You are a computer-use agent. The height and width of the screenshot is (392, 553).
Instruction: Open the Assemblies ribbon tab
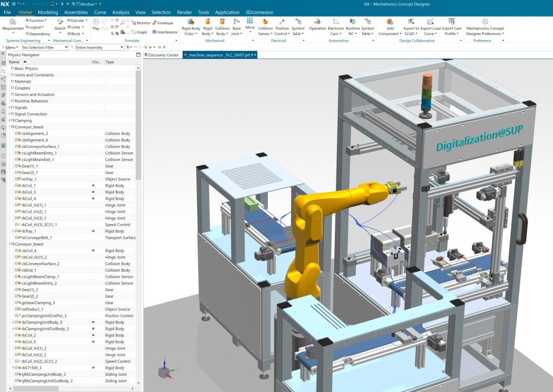[x=76, y=12]
